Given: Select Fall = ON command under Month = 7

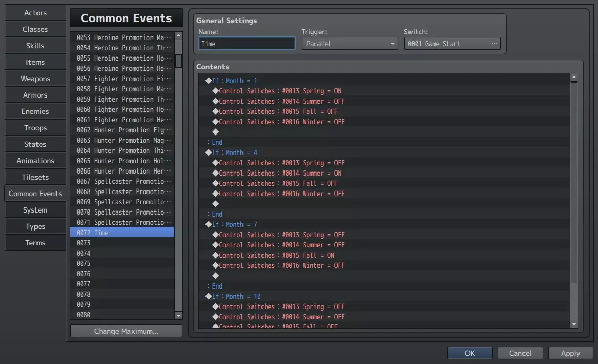Looking at the screenshot, I should (384, 255).
